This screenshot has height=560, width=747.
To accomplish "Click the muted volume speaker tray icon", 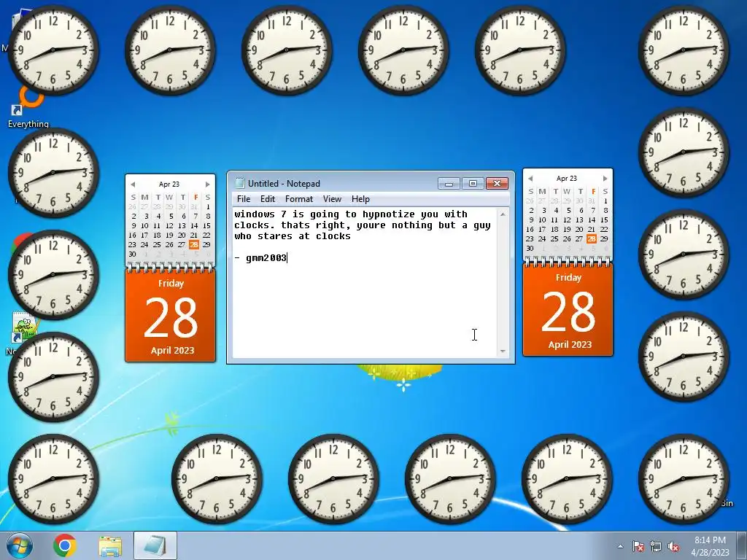I will pos(673,546).
